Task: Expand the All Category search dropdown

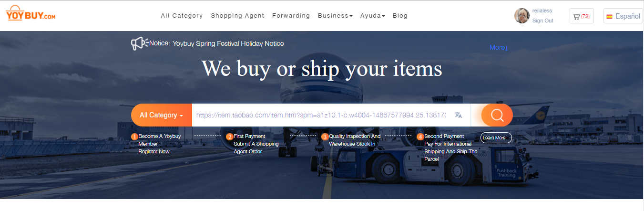Action: tap(162, 115)
